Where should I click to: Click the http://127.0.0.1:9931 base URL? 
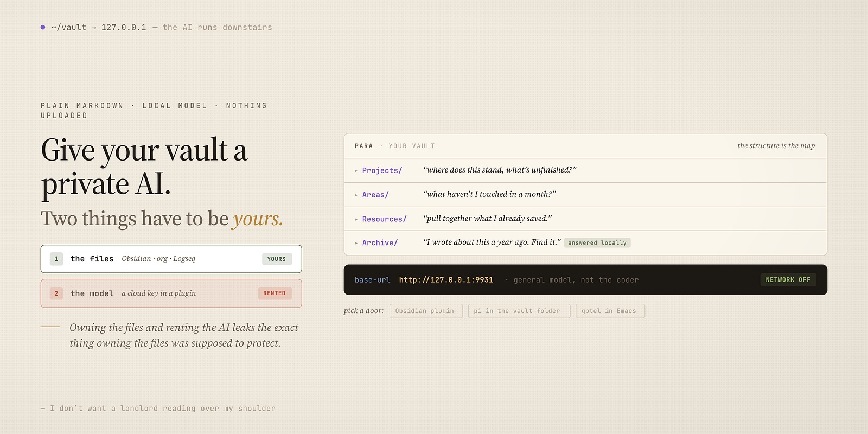coord(446,280)
